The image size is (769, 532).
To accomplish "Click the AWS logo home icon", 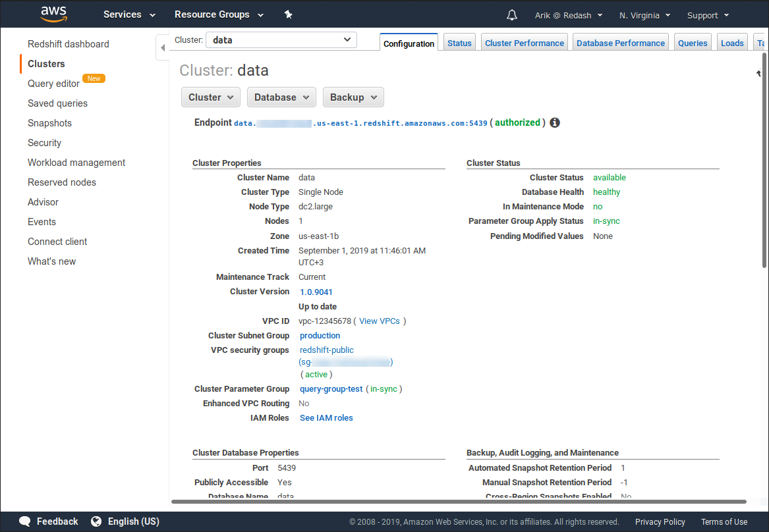I will tap(53, 14).
